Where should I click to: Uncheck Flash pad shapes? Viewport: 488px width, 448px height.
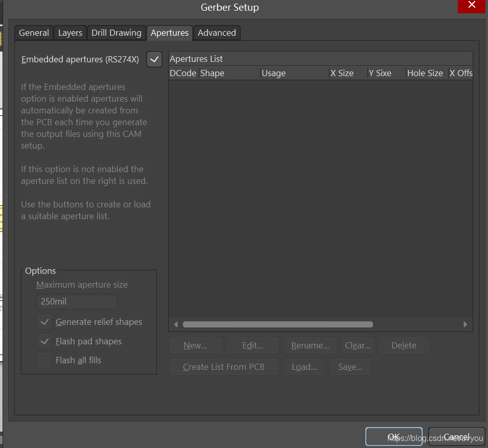point(45,341)
